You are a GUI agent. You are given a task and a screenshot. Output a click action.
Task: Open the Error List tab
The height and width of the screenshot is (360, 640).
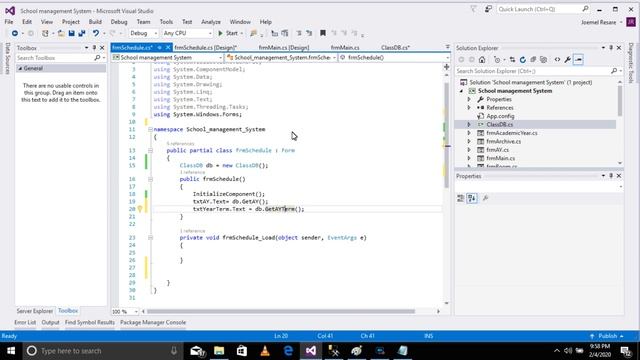pos(25,322)
